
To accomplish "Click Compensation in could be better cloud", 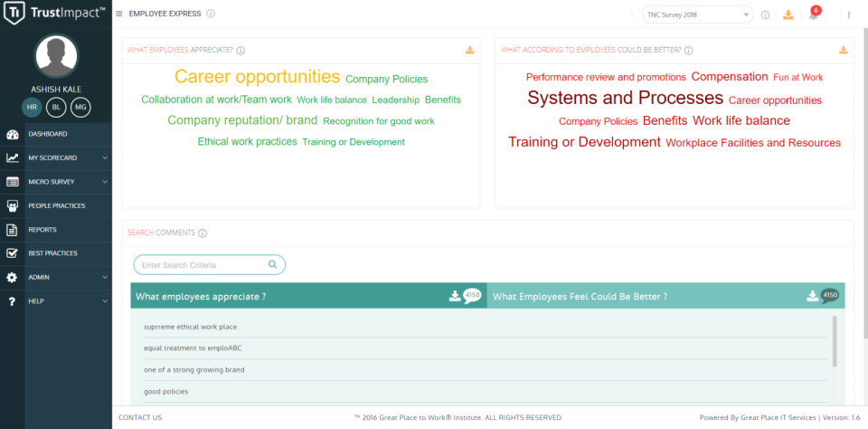I will pos(730,77).
